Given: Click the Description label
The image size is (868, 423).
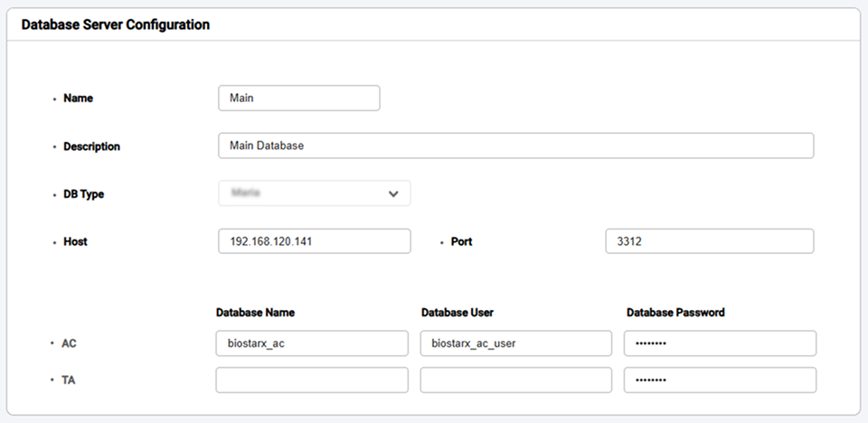Looking at the screenshot, I should pos(91,146).
